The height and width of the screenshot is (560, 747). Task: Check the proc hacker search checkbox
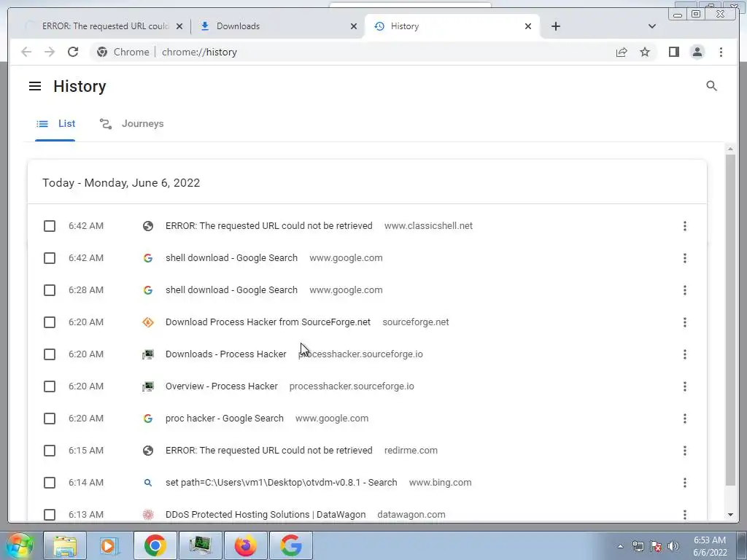click(x=50, y=419)
